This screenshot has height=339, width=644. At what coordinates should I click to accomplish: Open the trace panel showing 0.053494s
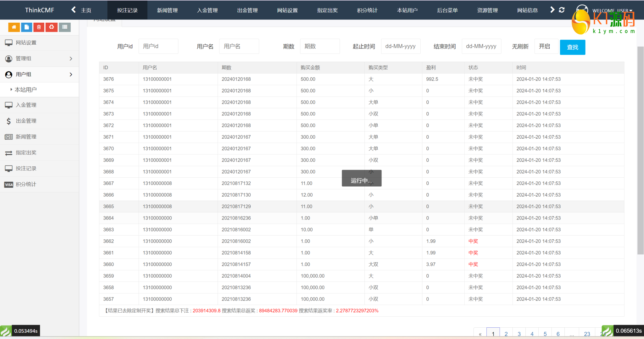[20, 331]
